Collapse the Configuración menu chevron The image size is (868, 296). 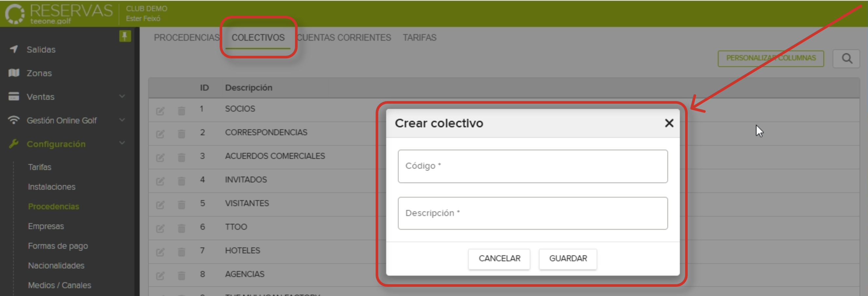(x=122, y=143)
